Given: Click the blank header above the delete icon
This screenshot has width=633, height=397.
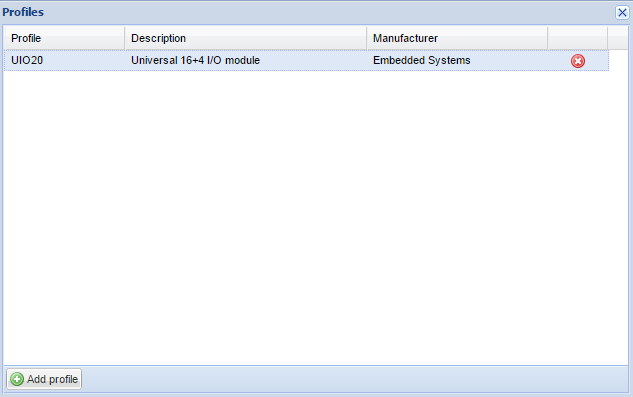Looking at the screenshot, I should [578, 38].
